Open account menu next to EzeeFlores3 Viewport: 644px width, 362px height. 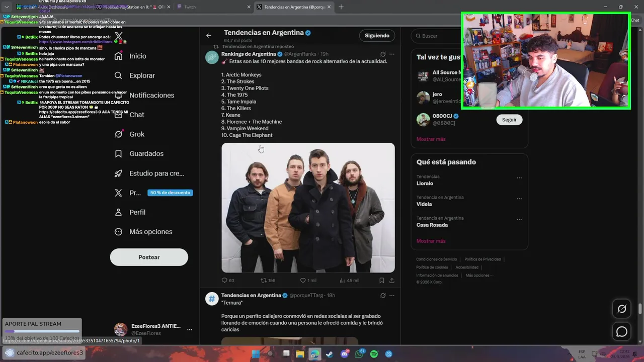tap(190, 330)
